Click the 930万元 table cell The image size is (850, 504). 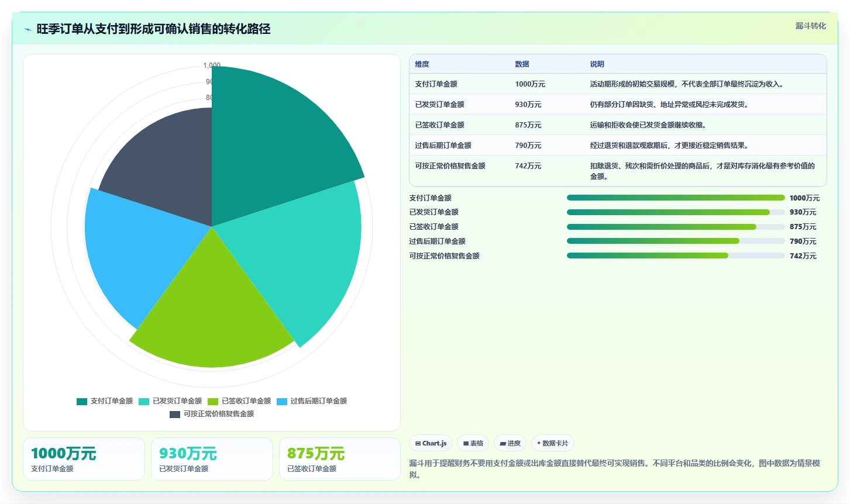pyautogui.click(x=528, y=105)
